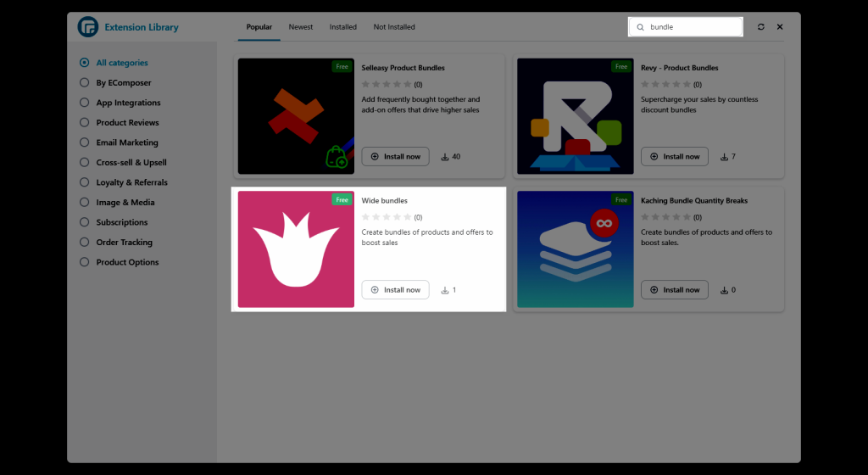Open the Selleasy Product Bundles thumbnail
This screenshot has height=475, width=868.
[296, 116]
